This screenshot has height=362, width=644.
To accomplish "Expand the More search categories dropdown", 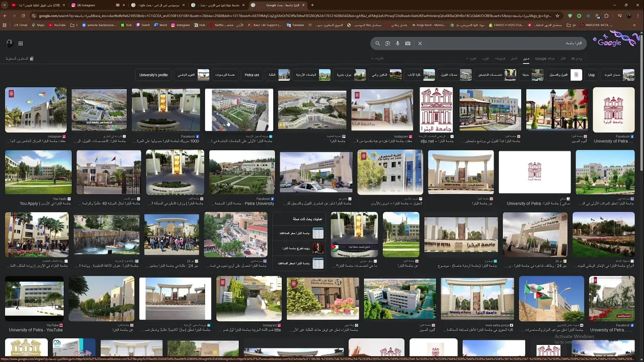I will click(470, 59).
